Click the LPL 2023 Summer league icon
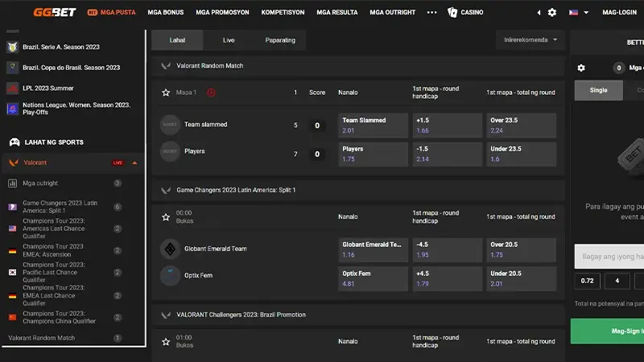 pos(12,88)
